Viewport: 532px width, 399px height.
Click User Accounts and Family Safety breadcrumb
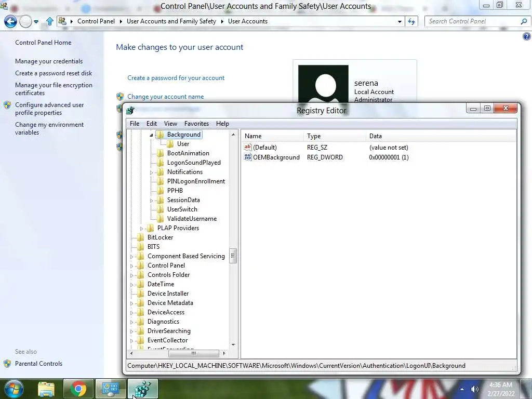171,21
